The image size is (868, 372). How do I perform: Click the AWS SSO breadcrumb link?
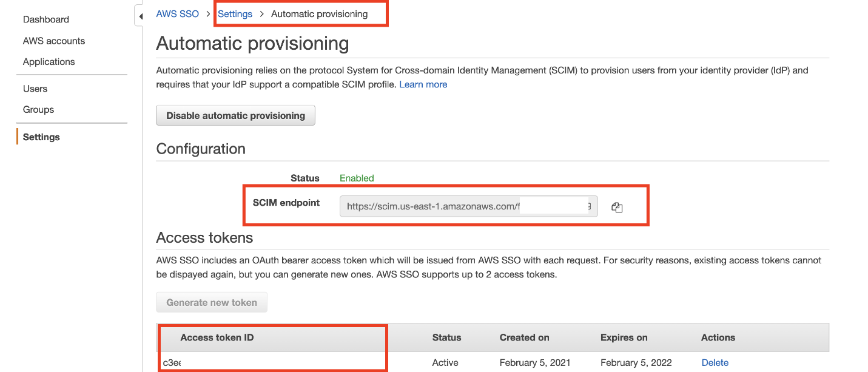pos(178,14)
